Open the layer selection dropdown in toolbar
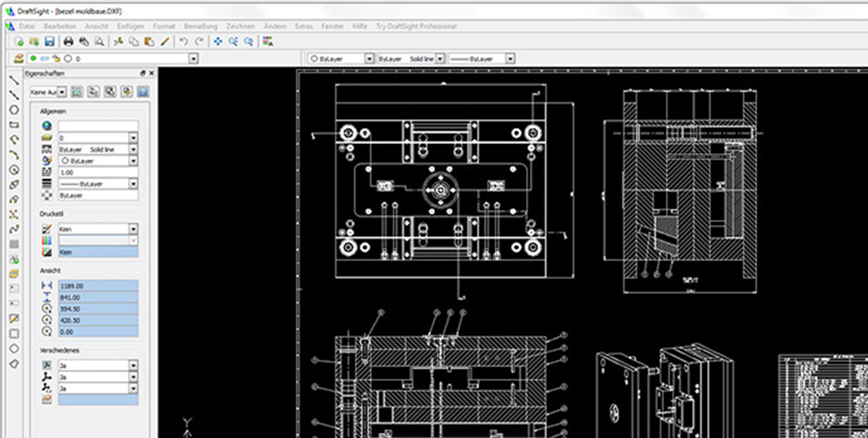Image resolution: width=868 pixels, height=438 pixels. [194, 59]
